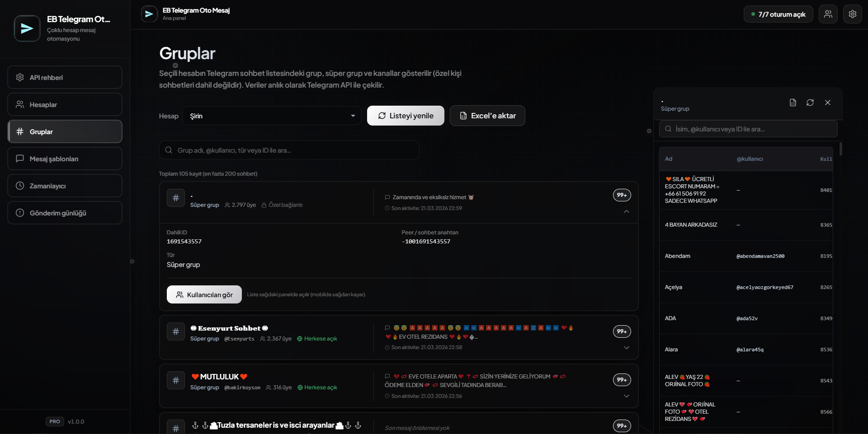
Task: Click username @acelyaozgorkeyed67
Action: pos(765,287)
